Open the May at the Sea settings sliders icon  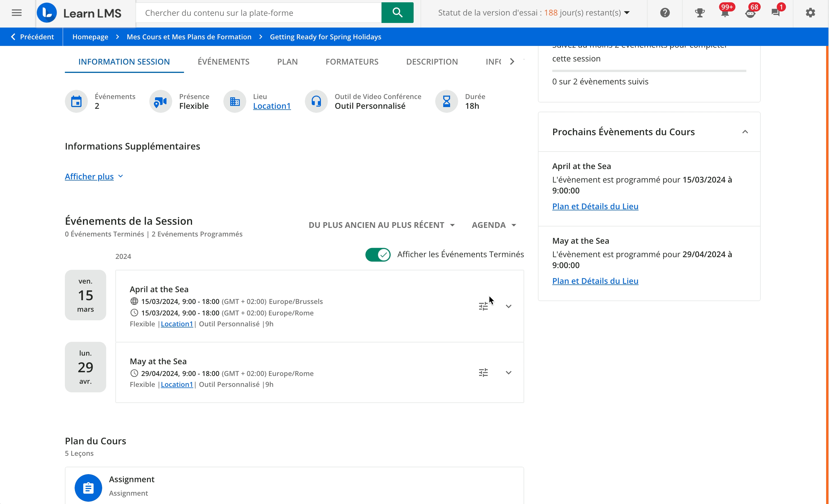[483, 373]
